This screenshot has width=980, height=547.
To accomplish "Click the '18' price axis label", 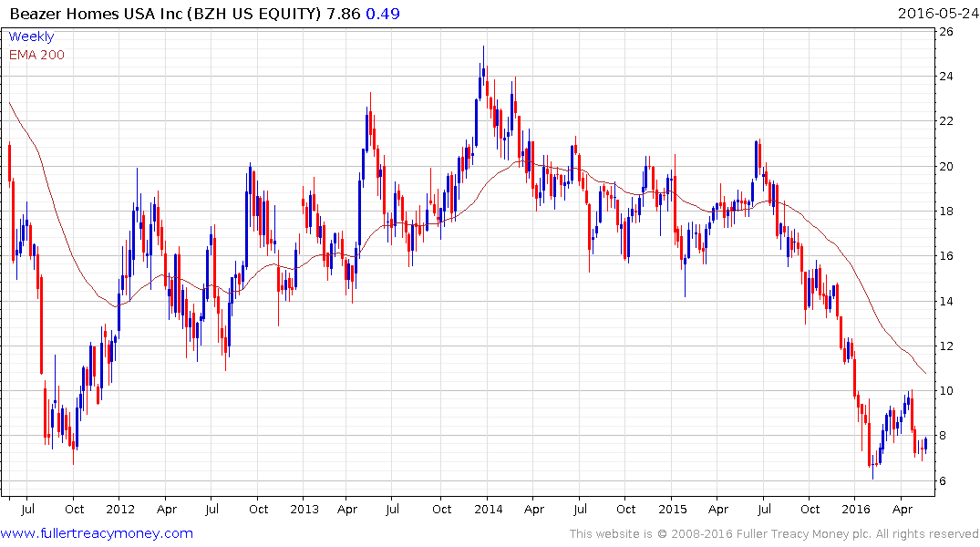I will click(x=946, y=212).
